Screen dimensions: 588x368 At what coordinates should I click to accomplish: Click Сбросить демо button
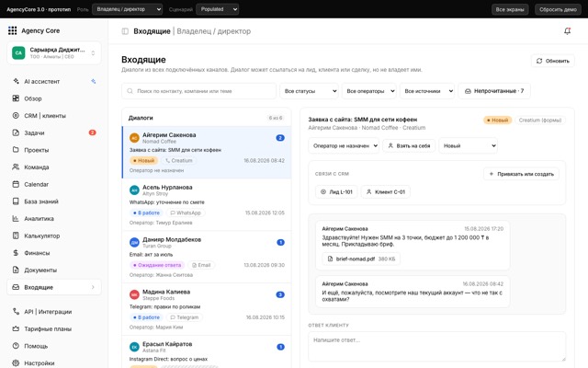click(x=558, y=9)
